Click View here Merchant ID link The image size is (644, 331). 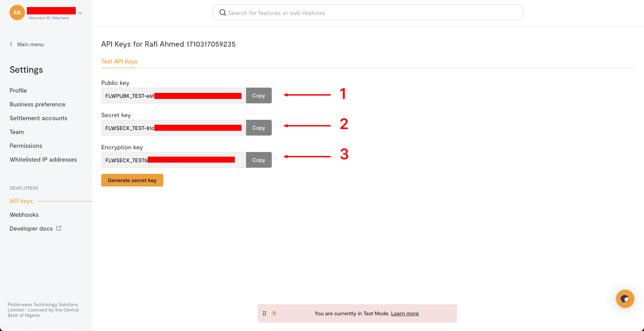coord(60,18)
